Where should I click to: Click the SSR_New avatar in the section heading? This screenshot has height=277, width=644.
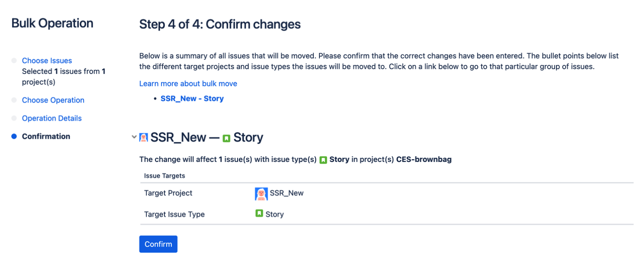pos(144,138)
